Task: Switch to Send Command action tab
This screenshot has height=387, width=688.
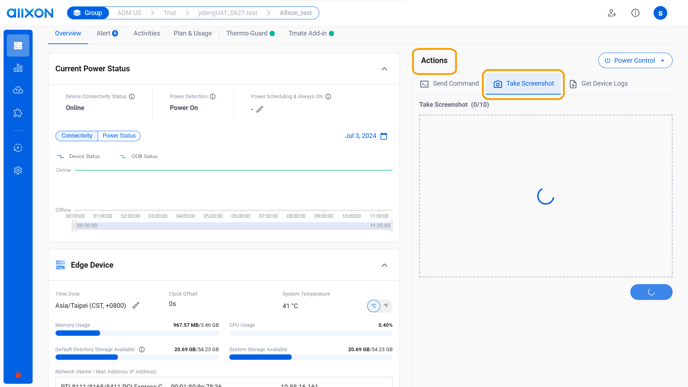Action: point(450,83)
